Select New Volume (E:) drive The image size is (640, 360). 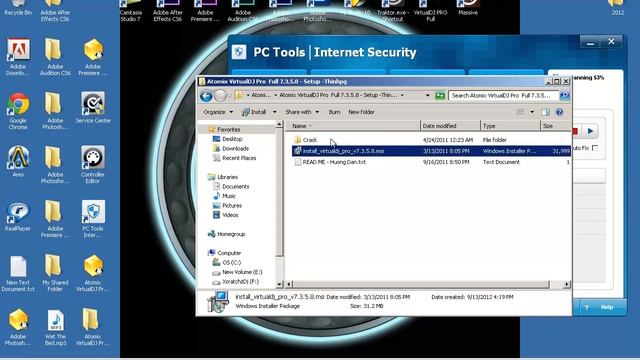pyautogui.click(x=242, y=272)
